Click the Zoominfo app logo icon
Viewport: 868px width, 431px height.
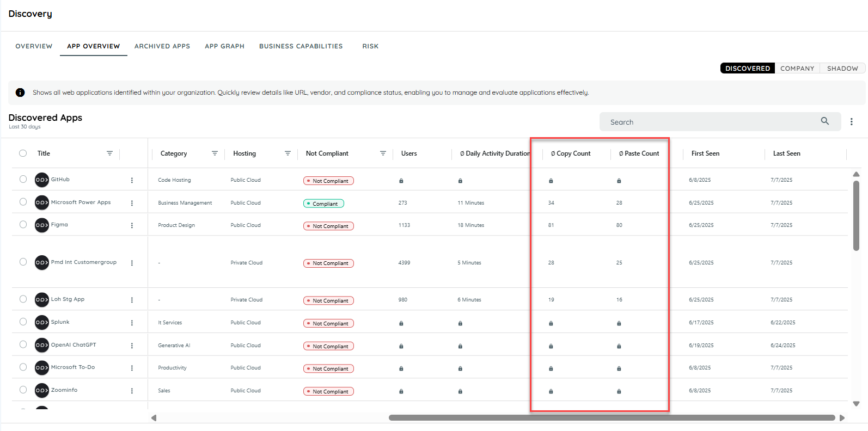coord(42,390)
